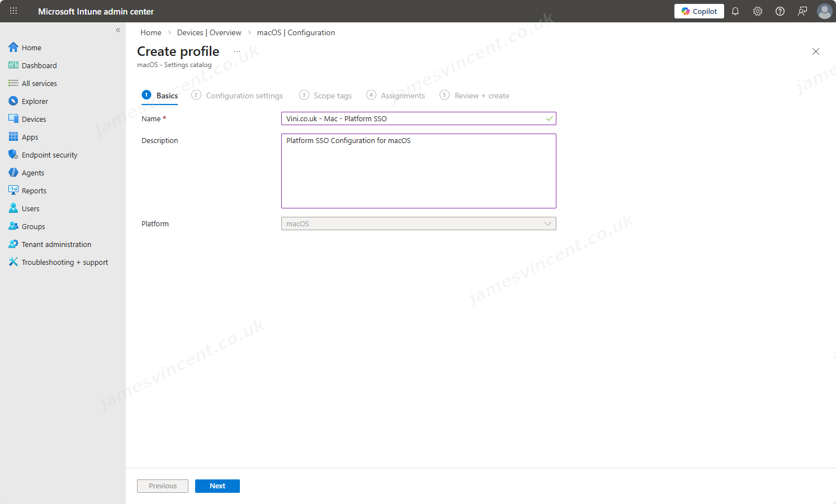Open the Copilot button
The width and height of the screenshot is (836, 504).
coord(699,11)
